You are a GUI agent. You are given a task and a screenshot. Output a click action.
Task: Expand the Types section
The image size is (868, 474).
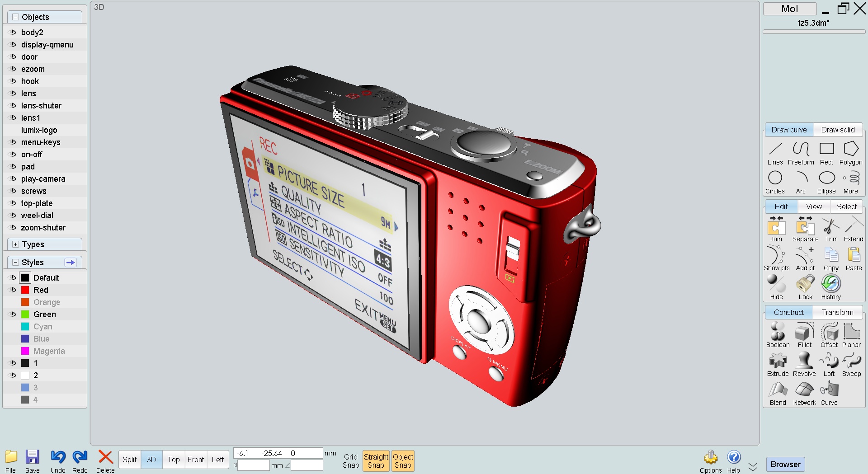pos(15,244)
